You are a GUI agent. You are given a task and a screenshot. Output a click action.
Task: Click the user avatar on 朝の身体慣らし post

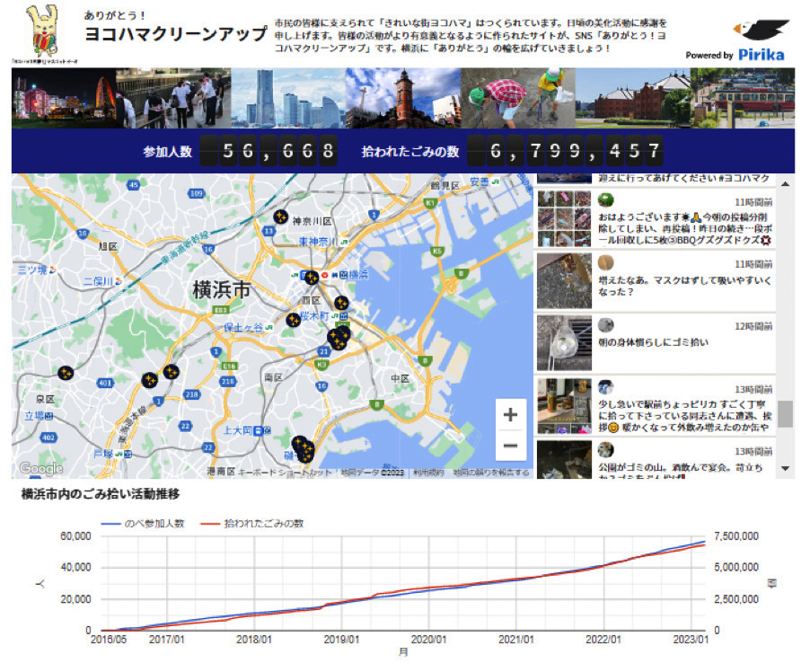(x=605, y=325)
